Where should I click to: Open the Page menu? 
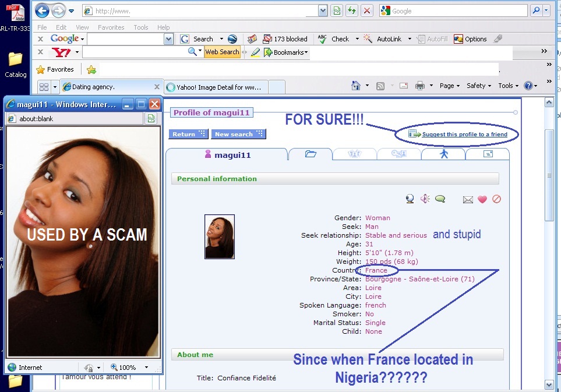[x=449, y=86]
